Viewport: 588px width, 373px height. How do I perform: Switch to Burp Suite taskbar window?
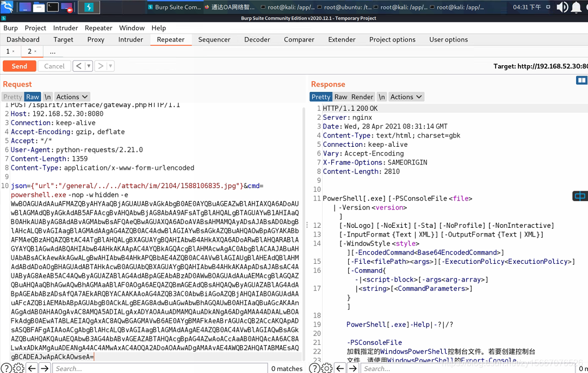[175, 7]
